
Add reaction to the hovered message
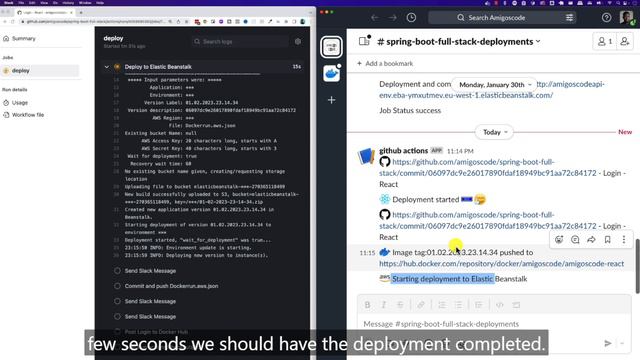(x=559, y=240)
